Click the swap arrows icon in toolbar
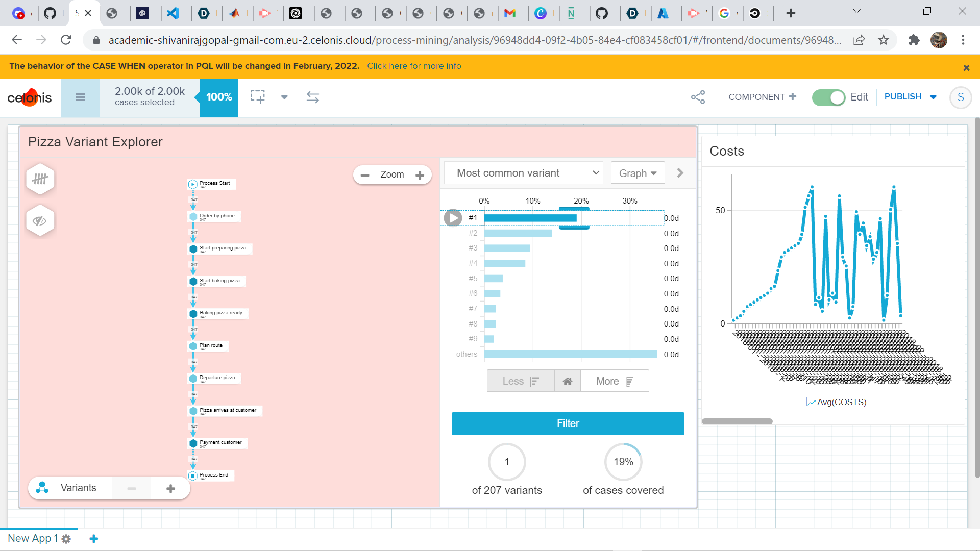Viewport: 980px width, 551px height. tap(312, 97)
